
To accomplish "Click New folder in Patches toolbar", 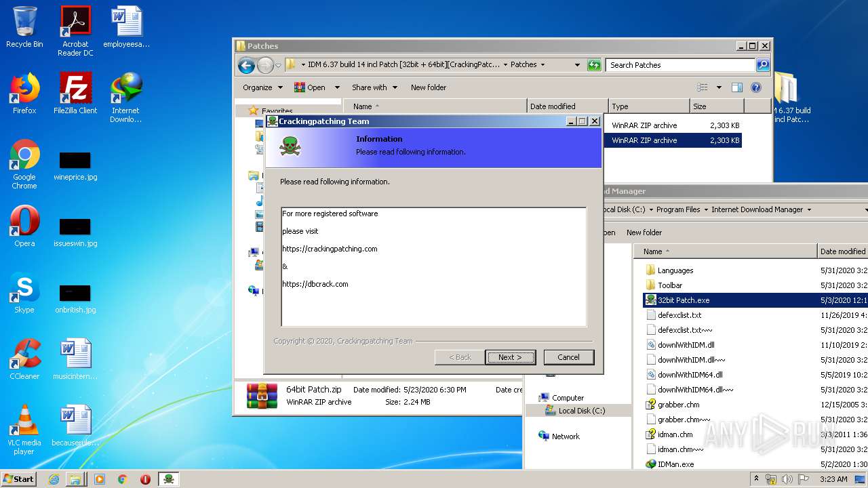I will (429, 87).
